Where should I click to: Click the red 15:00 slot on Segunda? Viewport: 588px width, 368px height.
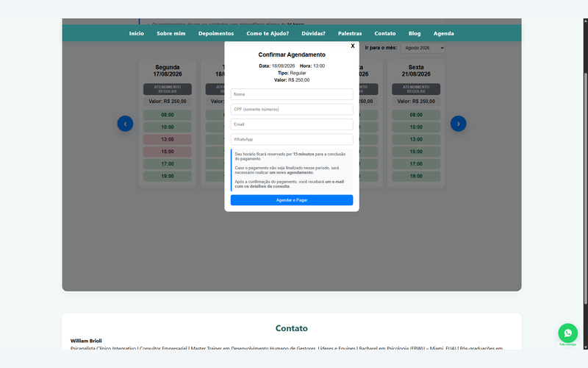[168, 152]
